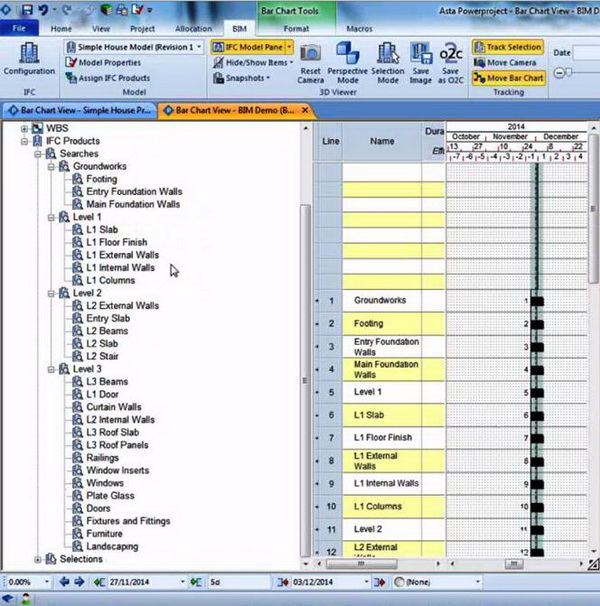
Task: Click the finish date icon beside 03/12/2014
Action: point(283,582)
